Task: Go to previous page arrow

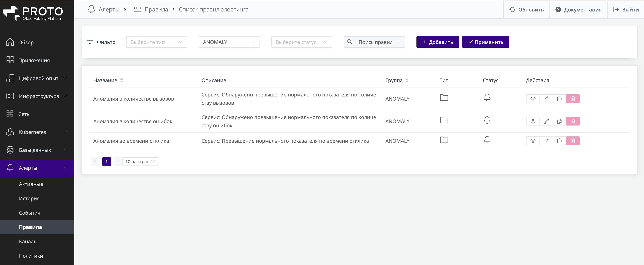Action: coord(95,161)
